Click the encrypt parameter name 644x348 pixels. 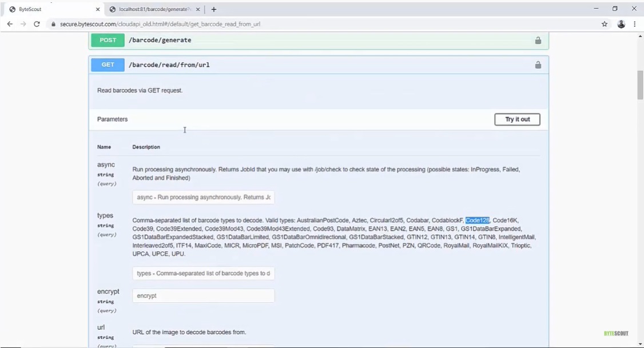click(108, 291)
